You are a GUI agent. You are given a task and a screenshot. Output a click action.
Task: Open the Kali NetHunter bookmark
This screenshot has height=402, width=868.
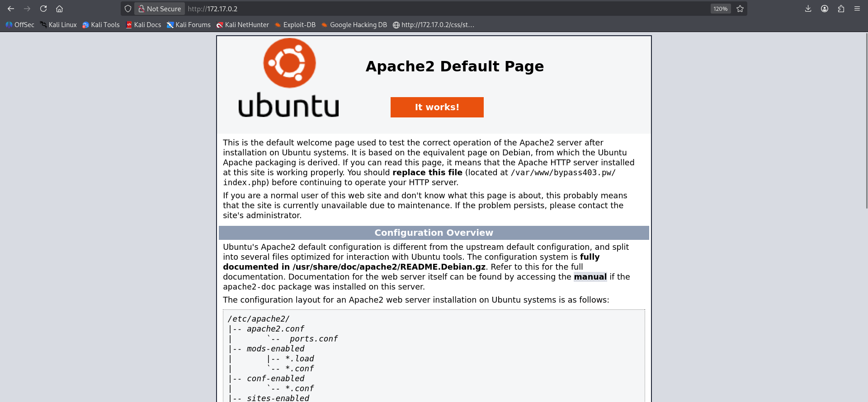pos(243,25)
